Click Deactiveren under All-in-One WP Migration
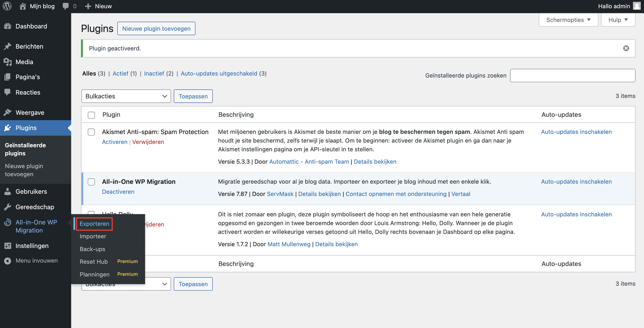Viewport: 644px width, 328px height. pos(118,192)
